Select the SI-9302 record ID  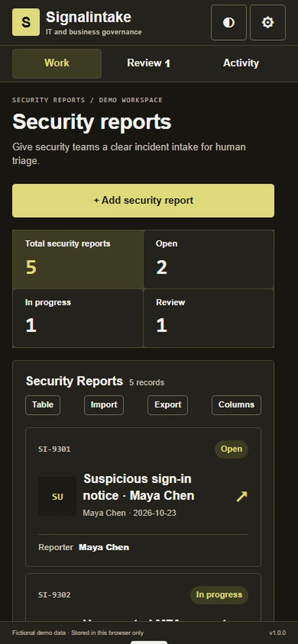coord(55,595)
